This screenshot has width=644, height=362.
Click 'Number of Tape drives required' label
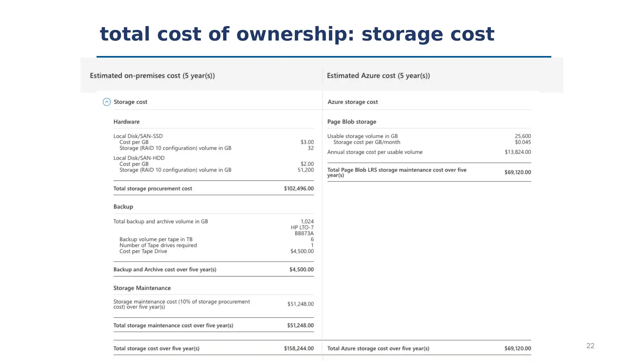click(x=158, y=245)
